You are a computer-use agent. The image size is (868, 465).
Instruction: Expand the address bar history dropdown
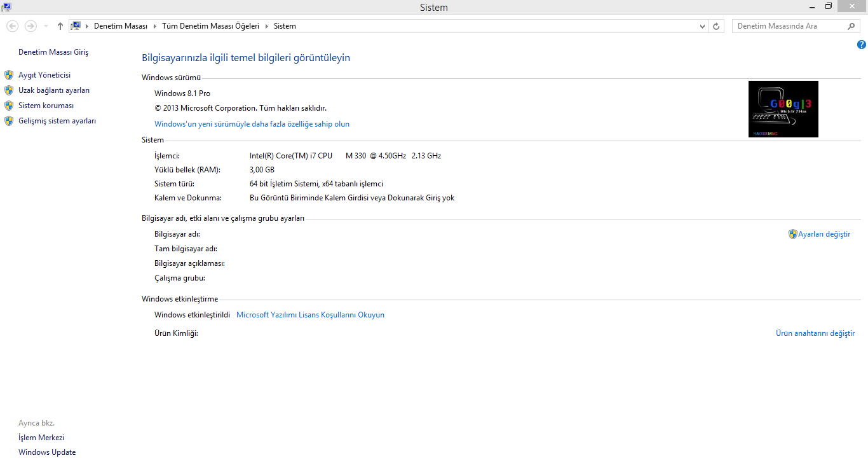coord(702,26)
